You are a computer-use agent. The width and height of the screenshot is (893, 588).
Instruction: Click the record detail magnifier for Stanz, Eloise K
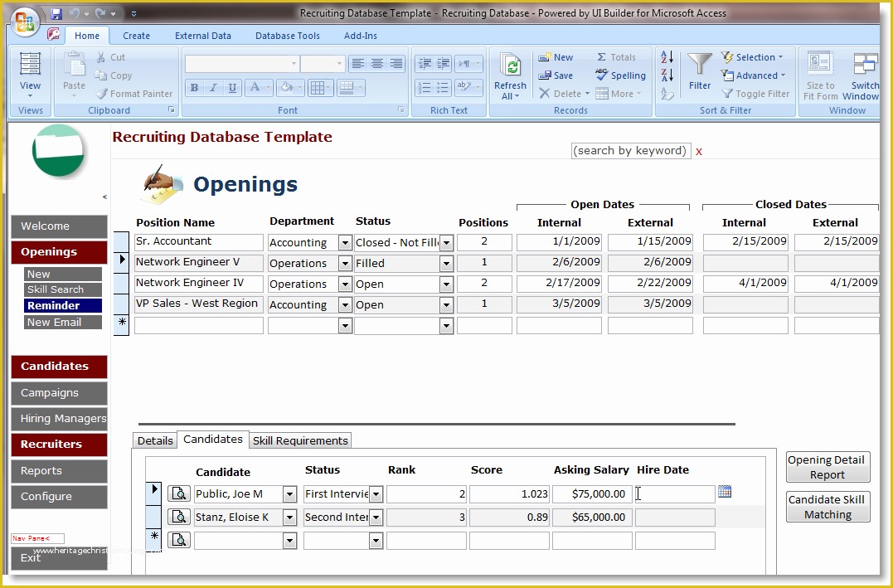pyautogui.click(x=178, y=517)
